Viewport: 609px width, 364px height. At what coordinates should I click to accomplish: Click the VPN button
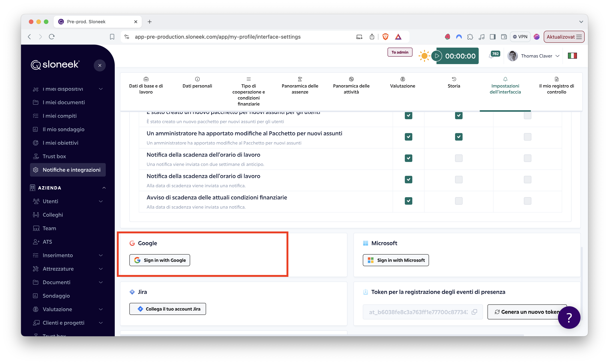520,37
